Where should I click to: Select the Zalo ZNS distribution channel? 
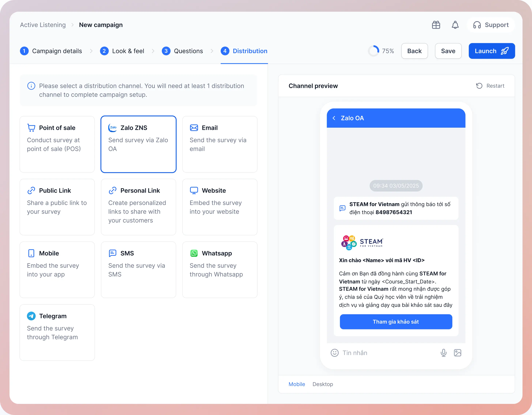tap(138, 144)
